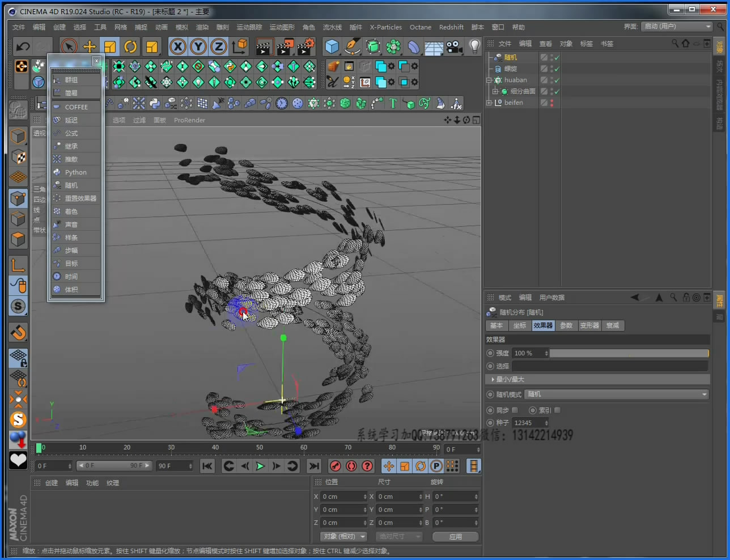
Task: Click the MoText T icon in MoGraph toolbar
Action: [393, 103]
